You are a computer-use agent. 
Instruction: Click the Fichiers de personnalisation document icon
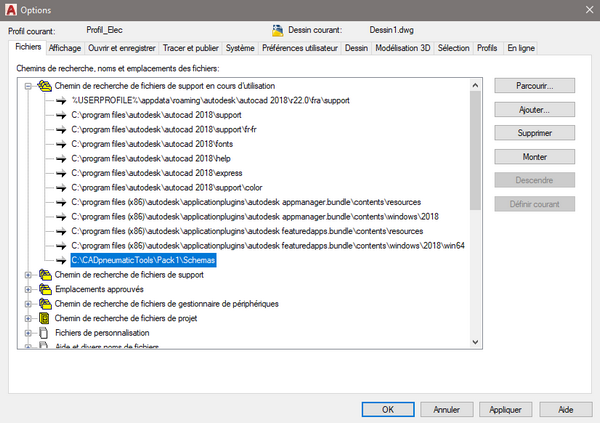[44, 333]
